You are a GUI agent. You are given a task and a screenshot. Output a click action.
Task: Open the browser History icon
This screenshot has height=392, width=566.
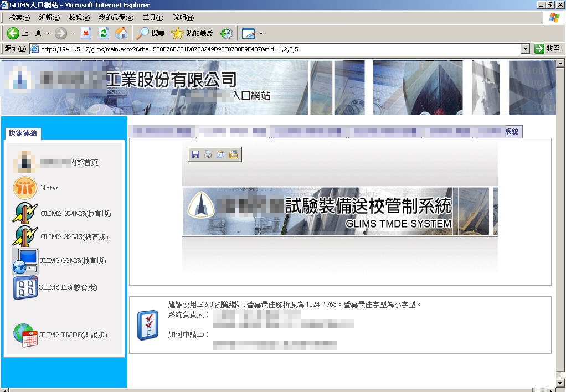[x=227, y=33]
